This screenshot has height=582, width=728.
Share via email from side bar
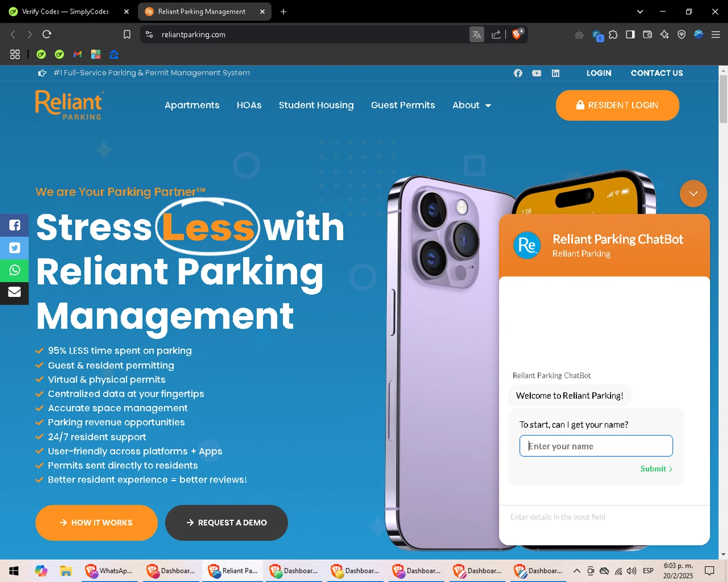pyautogui.click(x=15, y=292)
